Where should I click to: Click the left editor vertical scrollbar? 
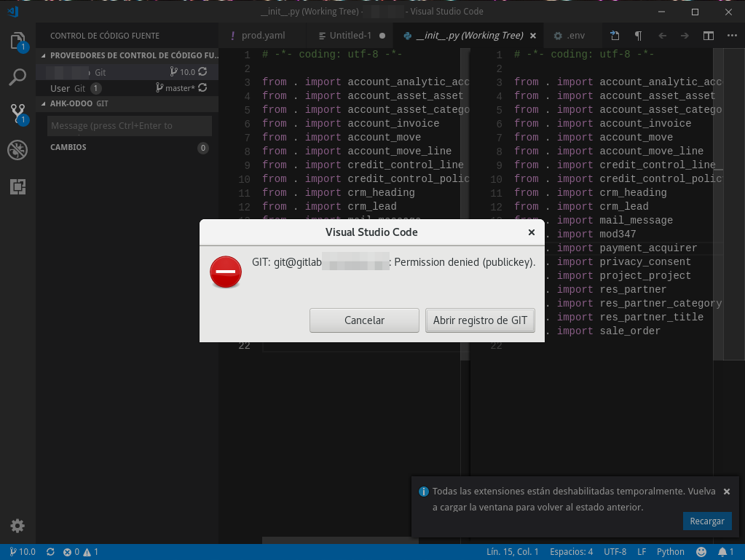(x=465, y=204)
